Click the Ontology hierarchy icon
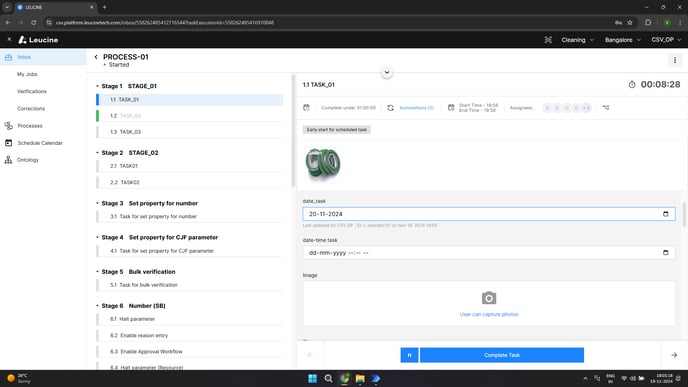Screen dimensions: 688x387 pyautogui.click(x=8, y=160)
